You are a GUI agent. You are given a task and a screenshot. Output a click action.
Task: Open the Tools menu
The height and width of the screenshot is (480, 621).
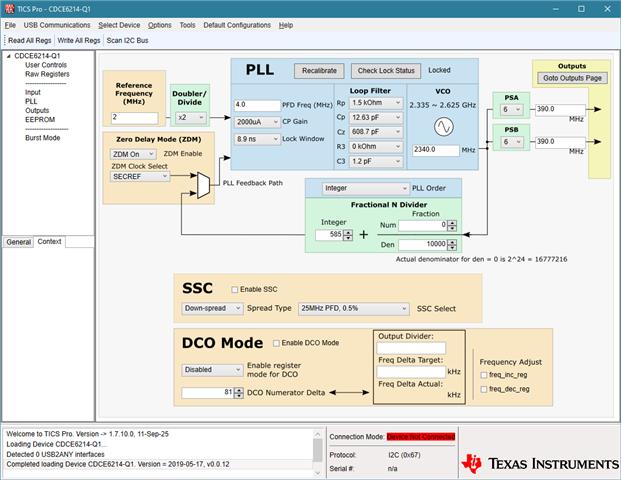[187, 25]
